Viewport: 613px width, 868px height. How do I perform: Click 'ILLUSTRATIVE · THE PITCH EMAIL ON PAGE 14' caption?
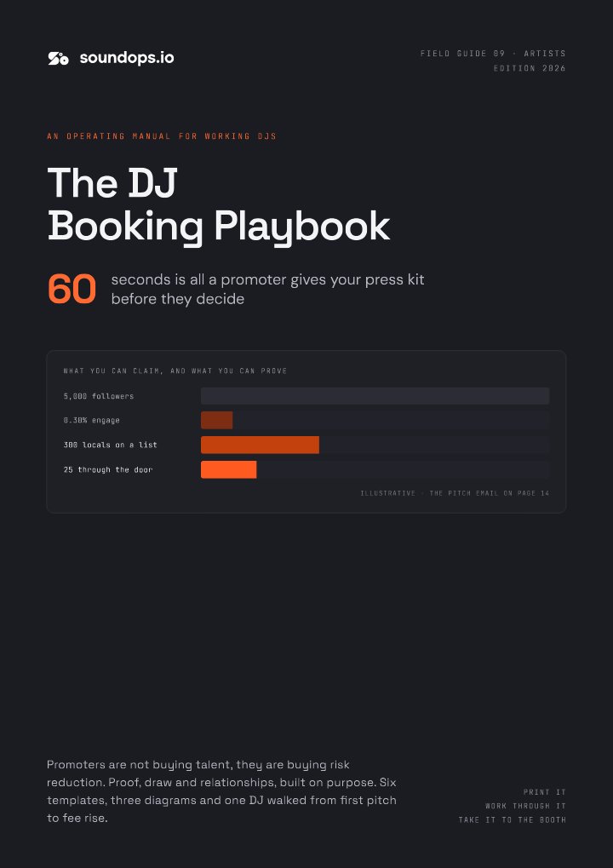[455, 493]
